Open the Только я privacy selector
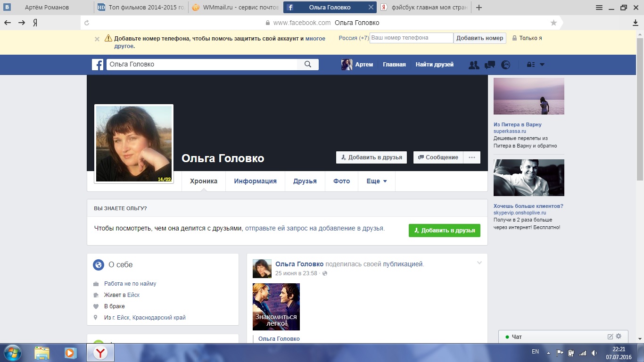 (527, 38)
